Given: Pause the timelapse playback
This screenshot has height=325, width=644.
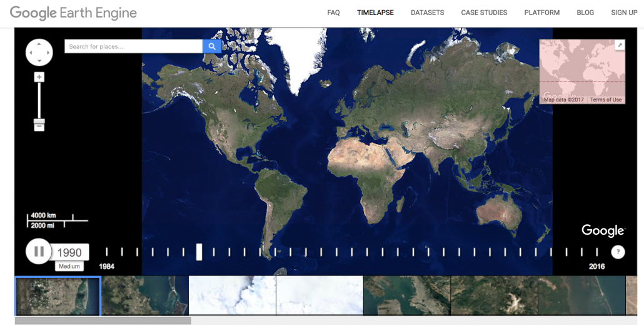Looking at the screenshot, I should (x=39, y=251).
